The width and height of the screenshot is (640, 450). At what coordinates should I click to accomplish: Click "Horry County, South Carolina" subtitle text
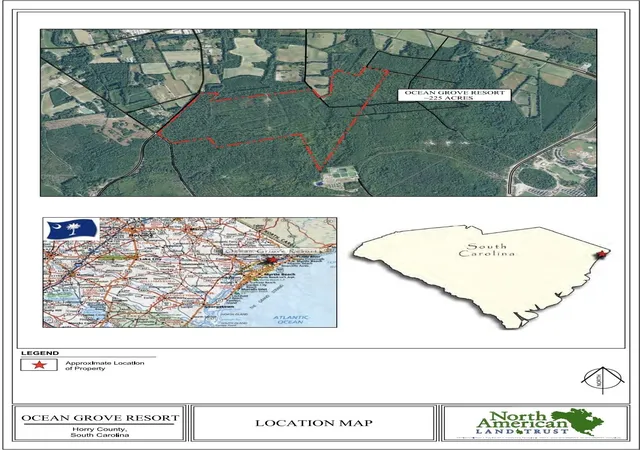coord(100,432)
